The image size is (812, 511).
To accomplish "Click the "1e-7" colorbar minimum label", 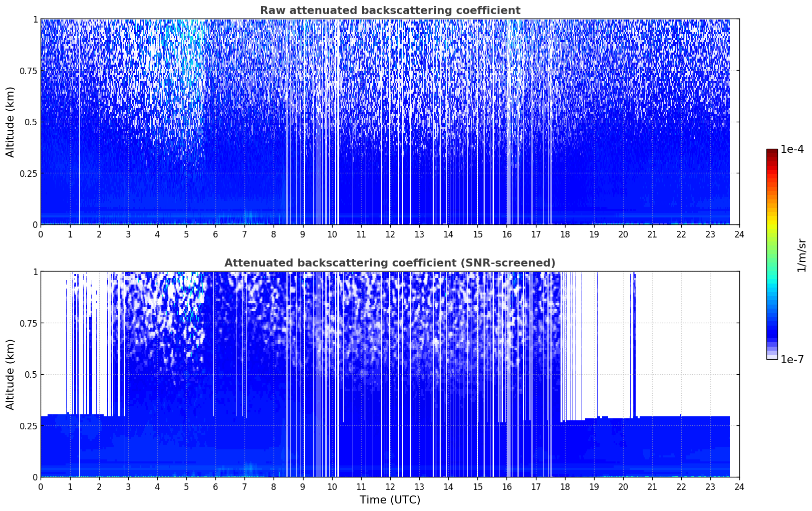I will coord(792,360).
